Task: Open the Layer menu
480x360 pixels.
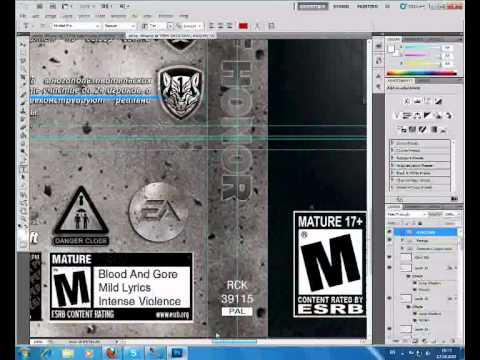Action: 67,16
